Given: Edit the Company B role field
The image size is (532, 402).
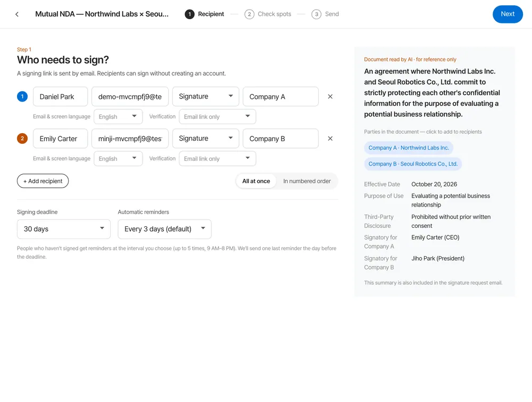Looking at the screenshot, I should pyautogui.click(x=280, y=138).
